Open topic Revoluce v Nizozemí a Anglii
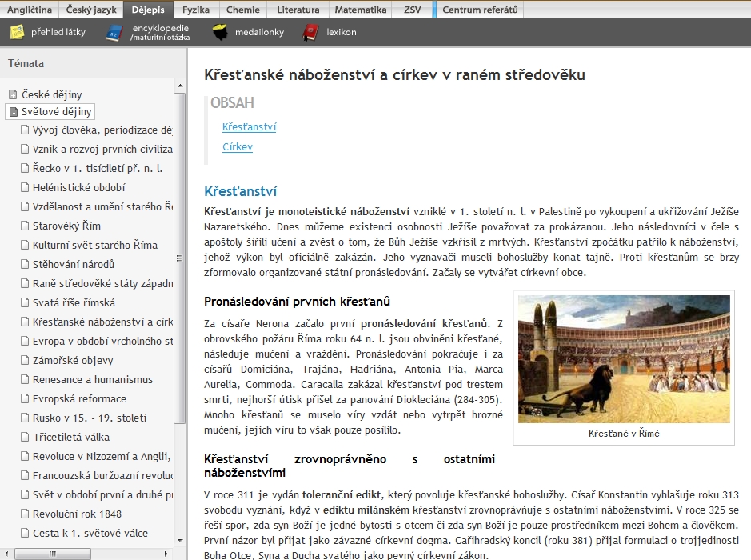The width and height of the screenshot is (751, 560). point(102,456)
